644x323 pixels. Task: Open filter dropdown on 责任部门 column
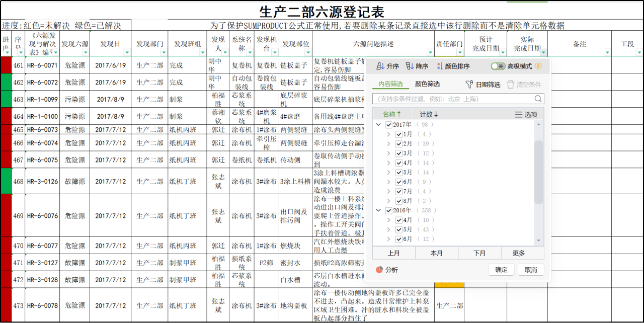[x=460, y=52]
